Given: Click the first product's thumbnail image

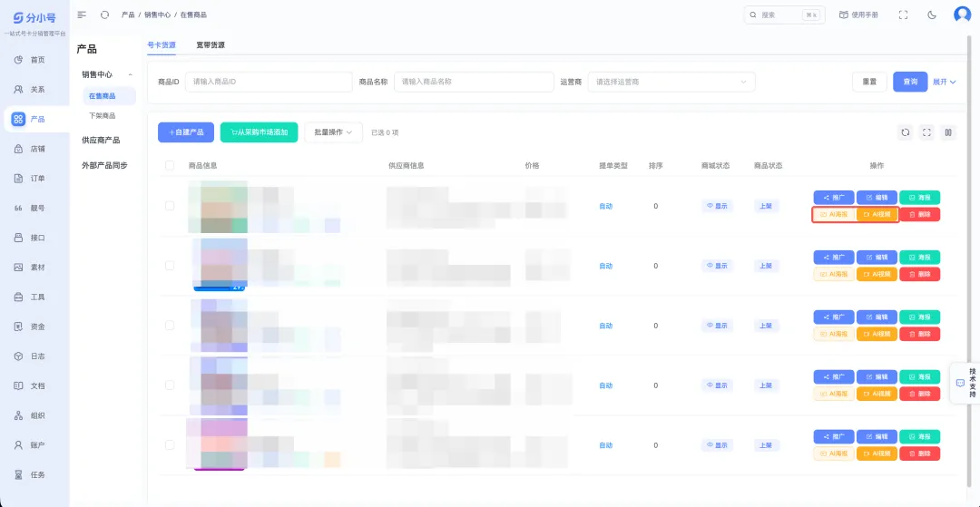Looking at the screenshot, I should click(x=218, y=207).
